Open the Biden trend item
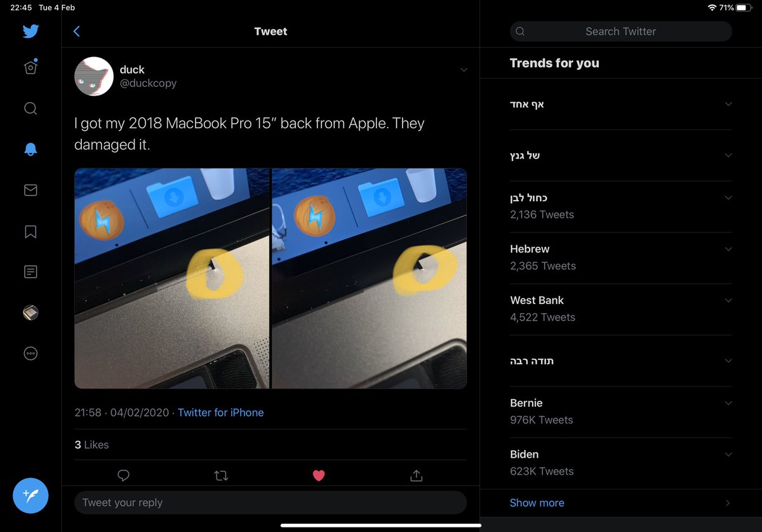 [x=621, y=463]
